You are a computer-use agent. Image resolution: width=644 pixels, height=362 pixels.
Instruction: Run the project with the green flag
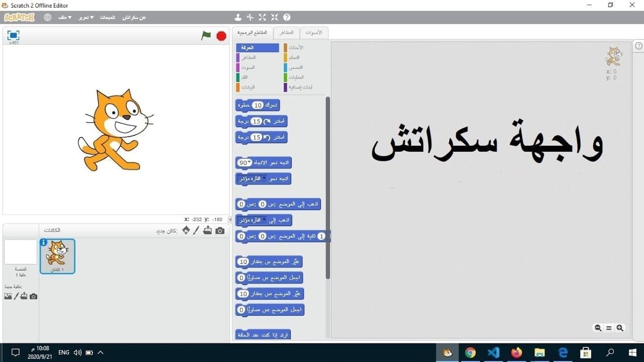pos(206,36)
